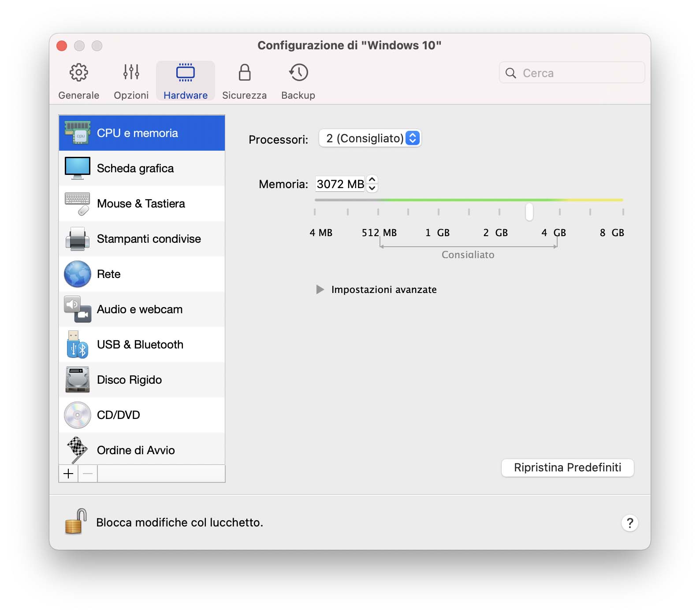Increase memory with the stepper up arrow
The image size is (700, 615).
pos(372,180)
